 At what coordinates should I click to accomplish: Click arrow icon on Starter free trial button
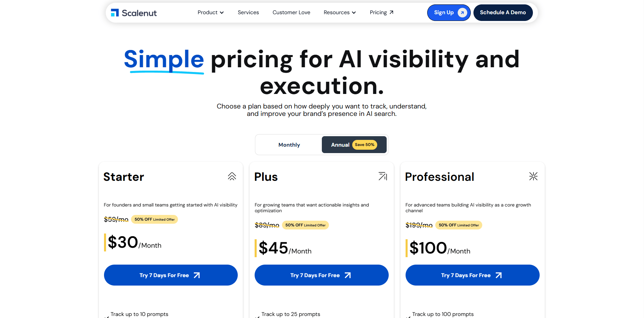197,275
